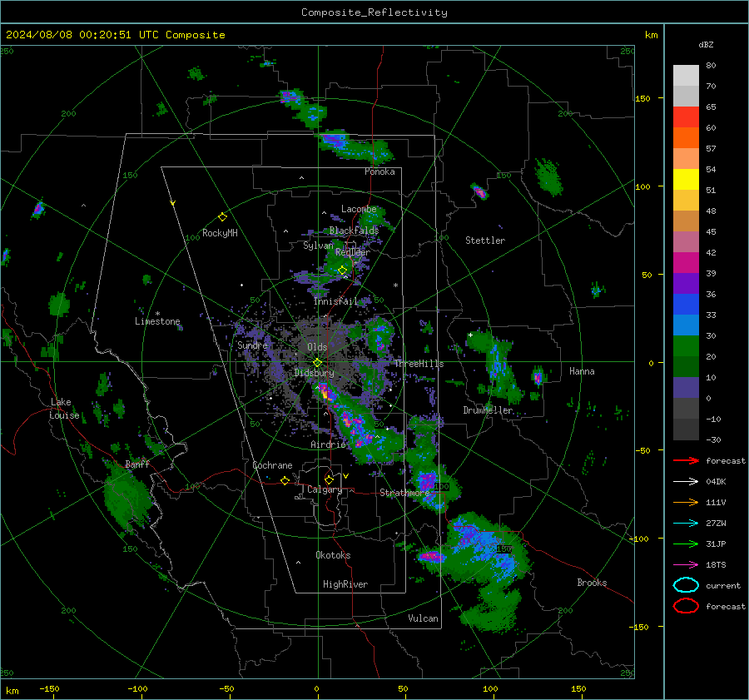Viewport: 749px width, 700px height.
Task: Click the Innisfail label
Action: coord(335,301)
